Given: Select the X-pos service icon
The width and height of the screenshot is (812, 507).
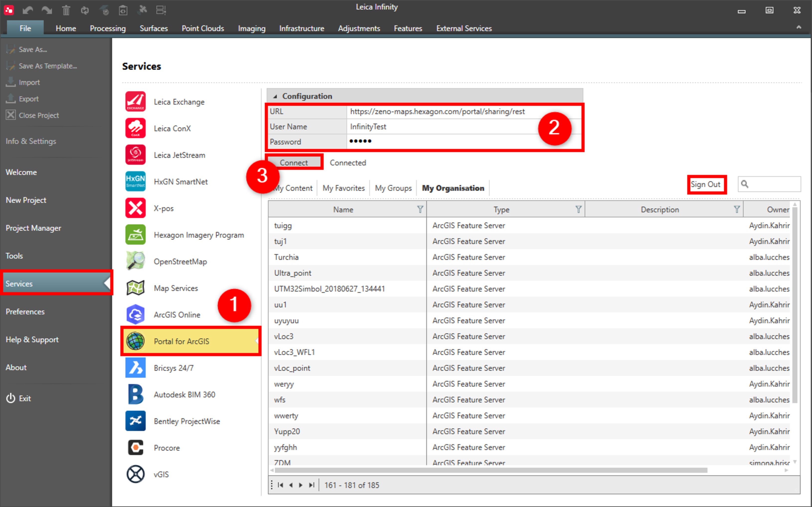Looking at the screenshot, I should point(135,208).
